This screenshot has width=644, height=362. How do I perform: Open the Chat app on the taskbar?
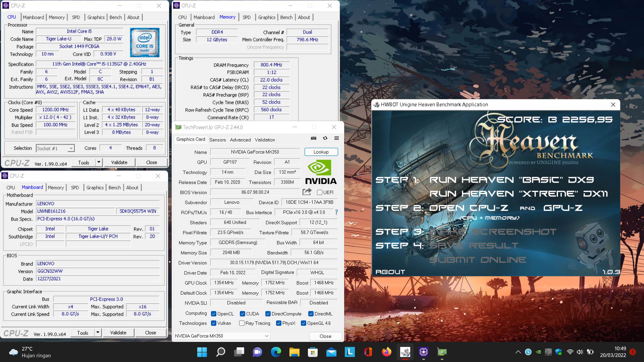(257, 352)
